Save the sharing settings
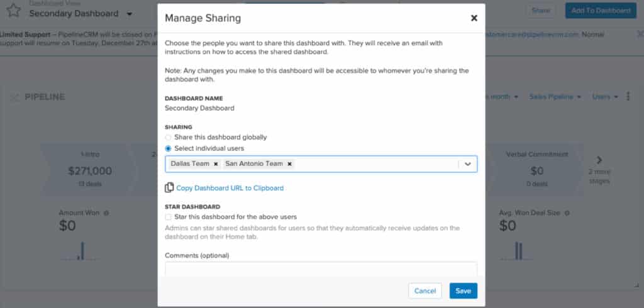Viewport: 644px width, 308px height. 464,291
